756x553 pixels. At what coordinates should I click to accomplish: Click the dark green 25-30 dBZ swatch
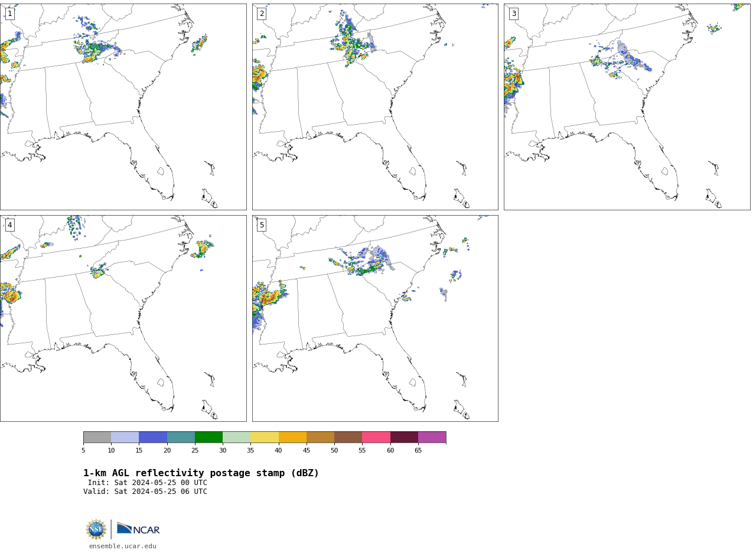point(208,437)
